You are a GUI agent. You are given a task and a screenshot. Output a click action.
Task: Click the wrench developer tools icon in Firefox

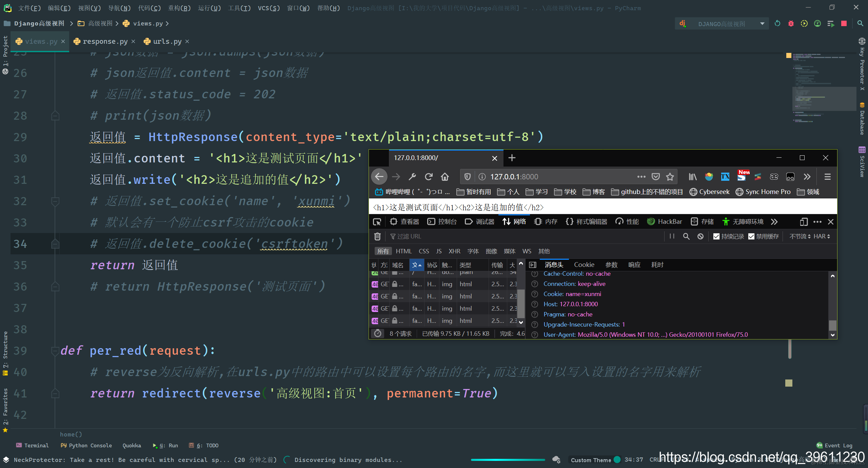click(412, 177)
